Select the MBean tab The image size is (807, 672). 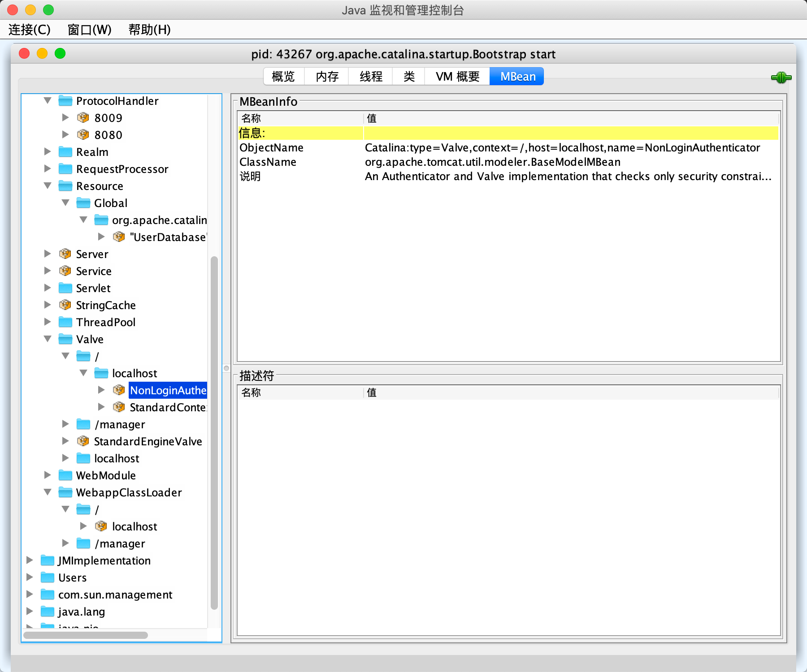click(517, 77)
